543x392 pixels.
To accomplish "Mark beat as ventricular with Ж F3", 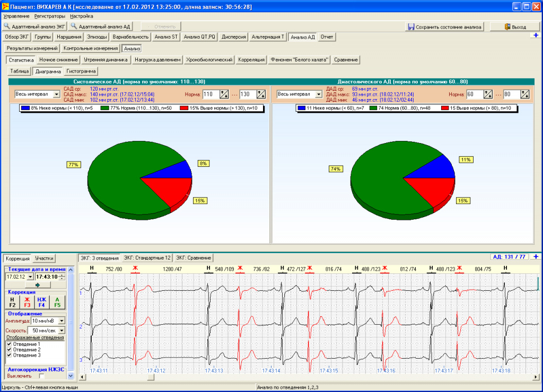I will click(27, 302).
